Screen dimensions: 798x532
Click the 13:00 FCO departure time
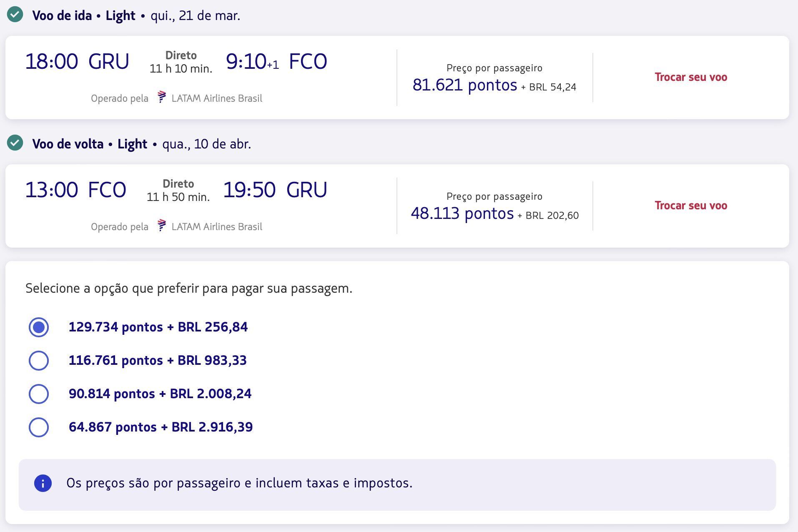(75, 190)
